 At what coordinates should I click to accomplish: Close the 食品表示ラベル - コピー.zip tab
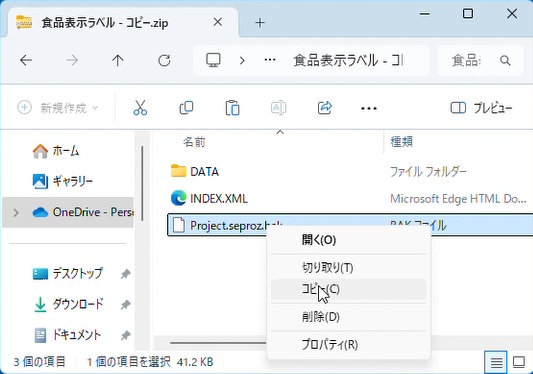(218, 22)
